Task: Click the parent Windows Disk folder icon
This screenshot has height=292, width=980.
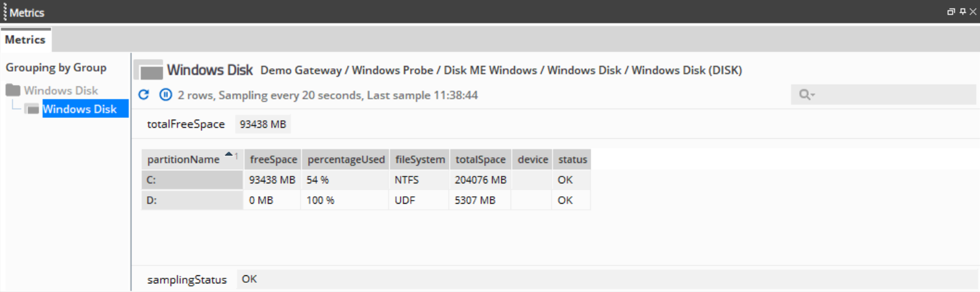Action: click(x=13, y=90)
